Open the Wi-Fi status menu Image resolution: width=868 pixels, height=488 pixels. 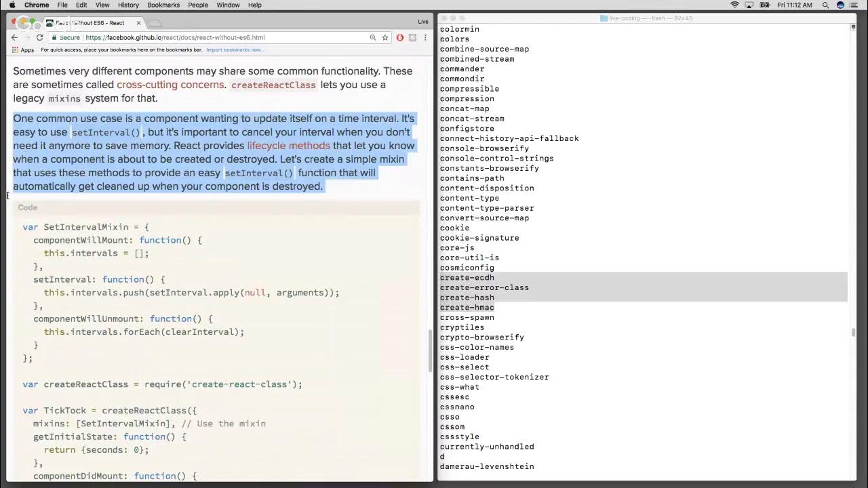click(734, 5)
